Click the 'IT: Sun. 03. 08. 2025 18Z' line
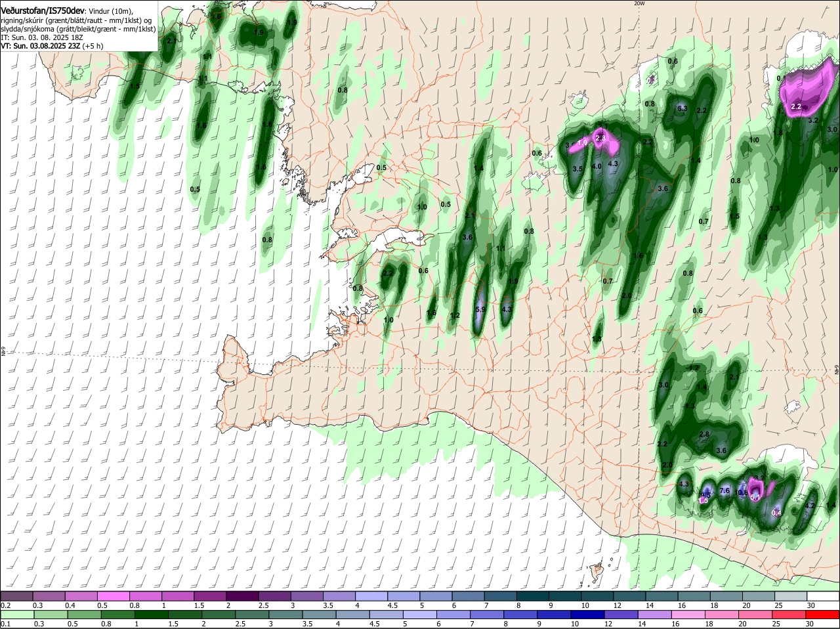840x629 pixels. pyautogui.click(x=41, y=37)
